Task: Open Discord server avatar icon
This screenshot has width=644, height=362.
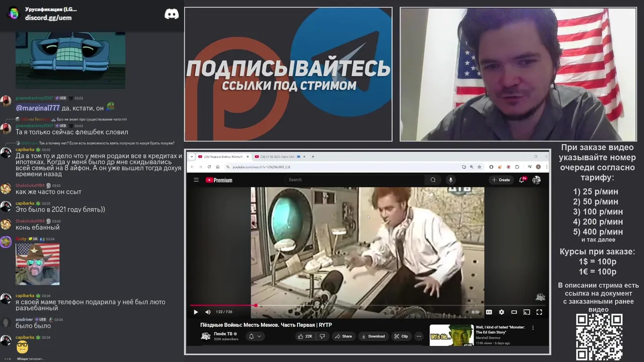Action: pyautogui.click(x=14, y=14)
